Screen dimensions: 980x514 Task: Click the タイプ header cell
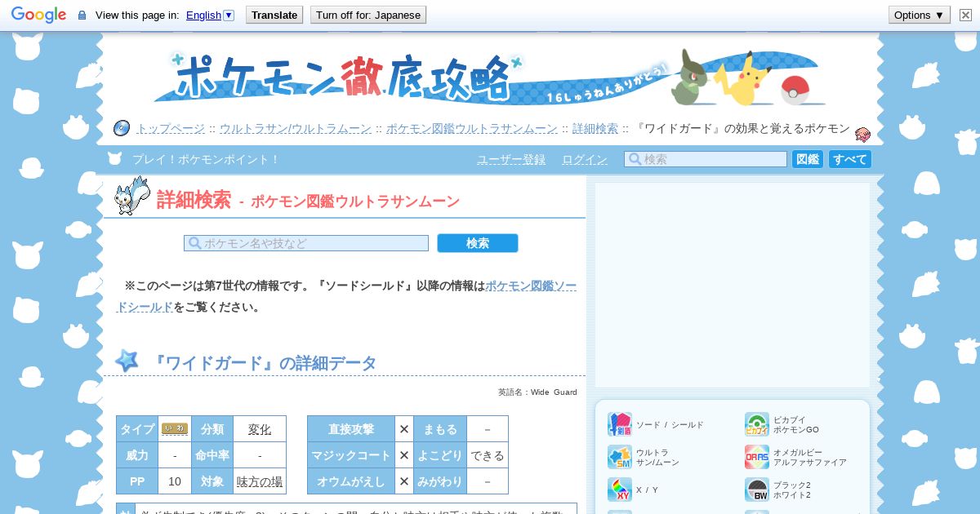[x=137, y=429]
